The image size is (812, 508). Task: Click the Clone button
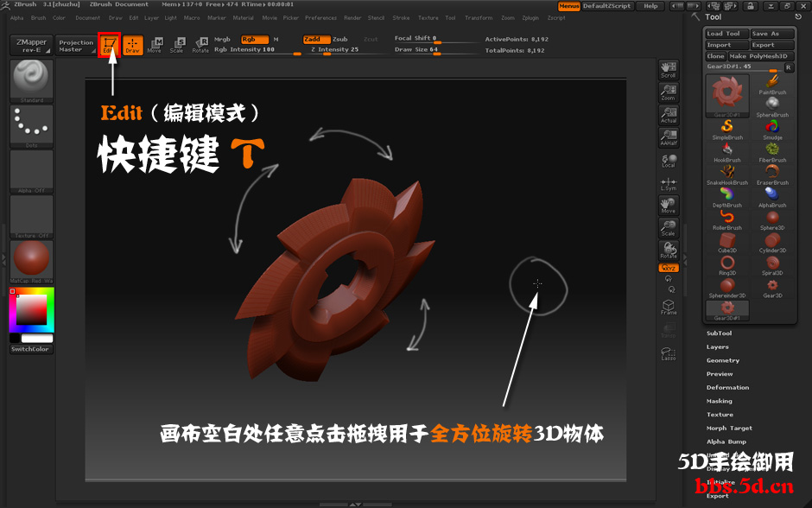click(716, 56)
